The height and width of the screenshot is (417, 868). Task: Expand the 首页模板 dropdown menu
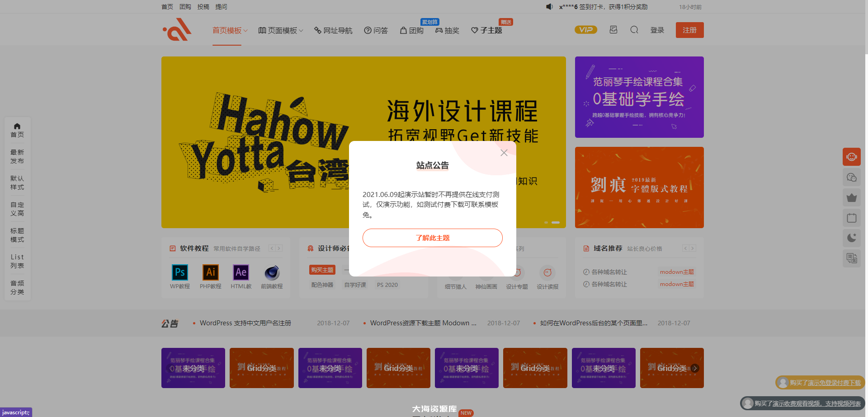(230, 30)
